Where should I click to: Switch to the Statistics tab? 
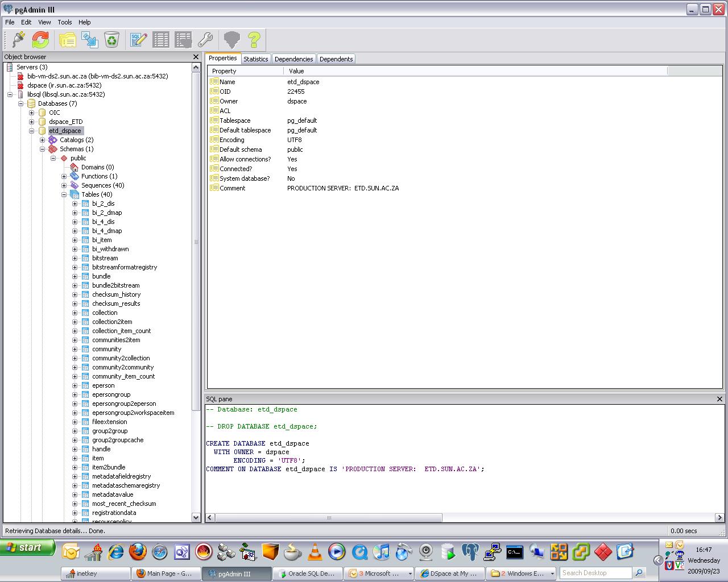pyautogui.click(x=255, y=59)
